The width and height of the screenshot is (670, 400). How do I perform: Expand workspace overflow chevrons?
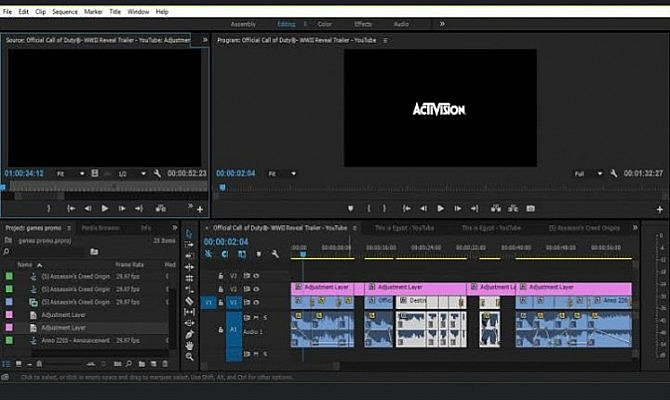(x=442, y=24)
